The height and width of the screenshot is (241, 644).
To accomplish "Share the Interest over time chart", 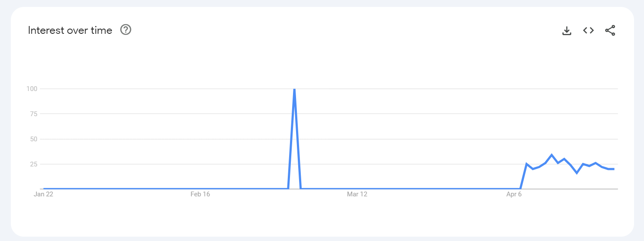I will (610, 30).
